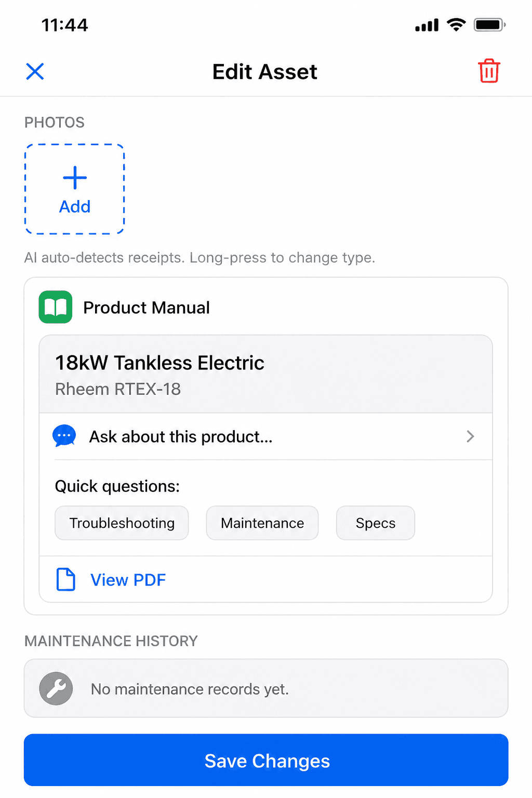Tap the Add label in the photo box

point(75,207)
